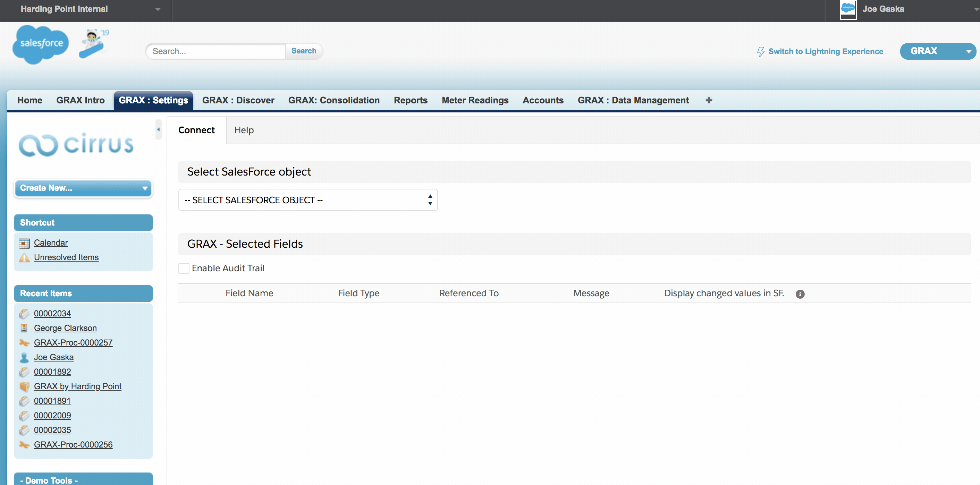Image resolution: width=980 pixels, height=485 pixels.
Task: Open the George Clarkson recent item link
Action: [x=65, y=328]
